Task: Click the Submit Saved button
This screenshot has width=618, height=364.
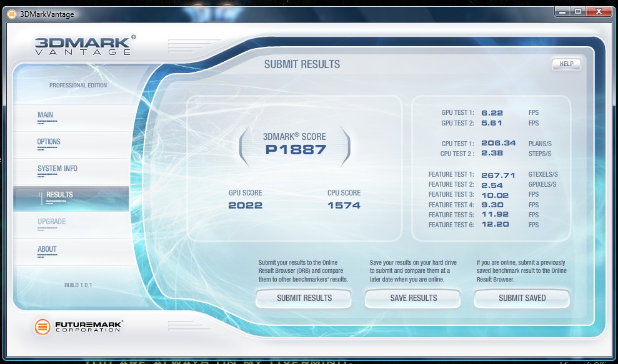Action: [x=522, y=298]
